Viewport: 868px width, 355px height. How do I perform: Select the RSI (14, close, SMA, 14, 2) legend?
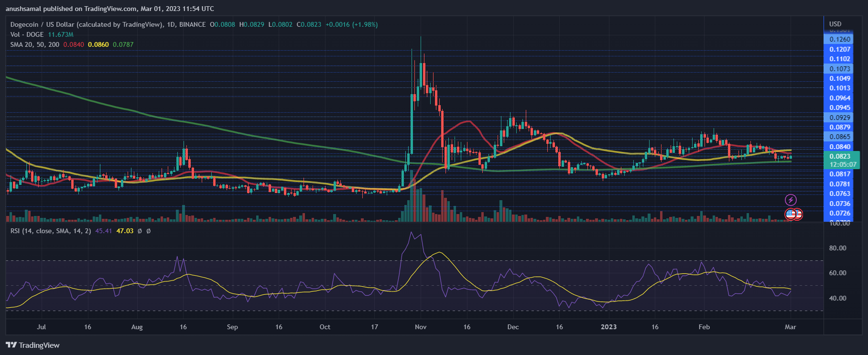(51, 231)
